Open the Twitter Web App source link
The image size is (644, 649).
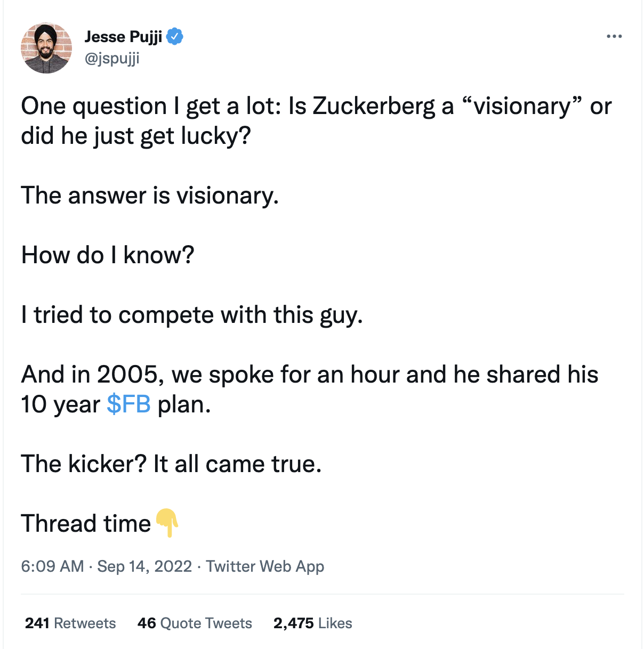tap(265, 566)
